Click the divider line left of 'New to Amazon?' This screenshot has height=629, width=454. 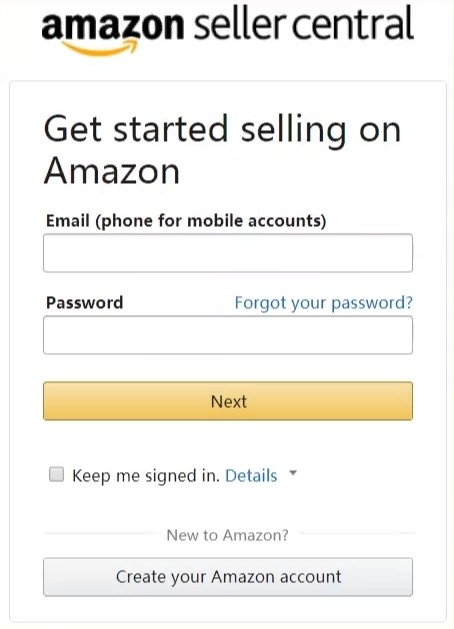tap(100, 533)
